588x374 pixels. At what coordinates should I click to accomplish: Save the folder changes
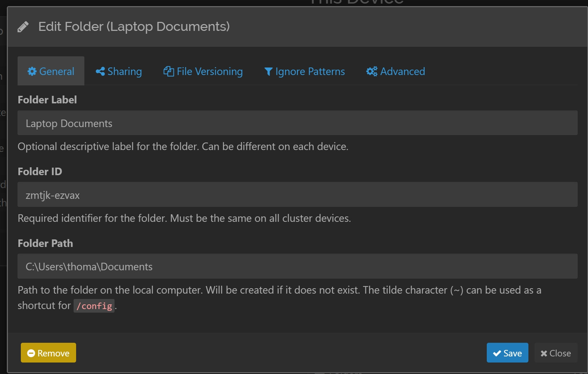point(507,353)
